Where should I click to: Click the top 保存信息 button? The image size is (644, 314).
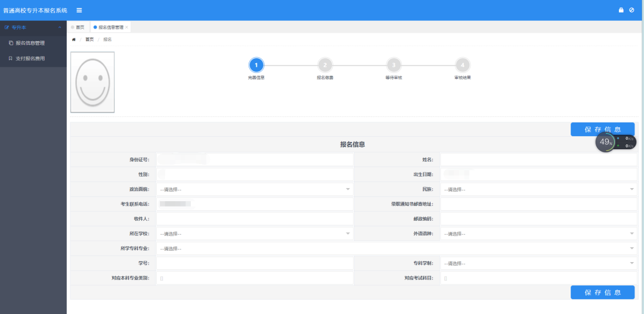click(602, 130)
